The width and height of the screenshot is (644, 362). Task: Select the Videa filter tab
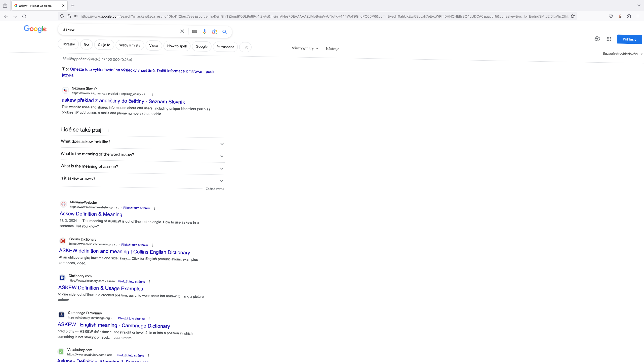[153, 46]
